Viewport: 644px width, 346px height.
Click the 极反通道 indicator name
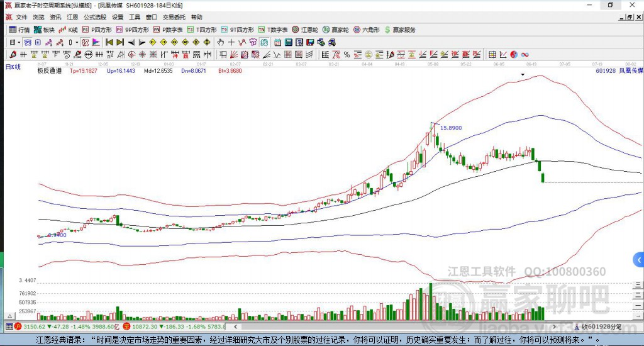click(49, 70)
